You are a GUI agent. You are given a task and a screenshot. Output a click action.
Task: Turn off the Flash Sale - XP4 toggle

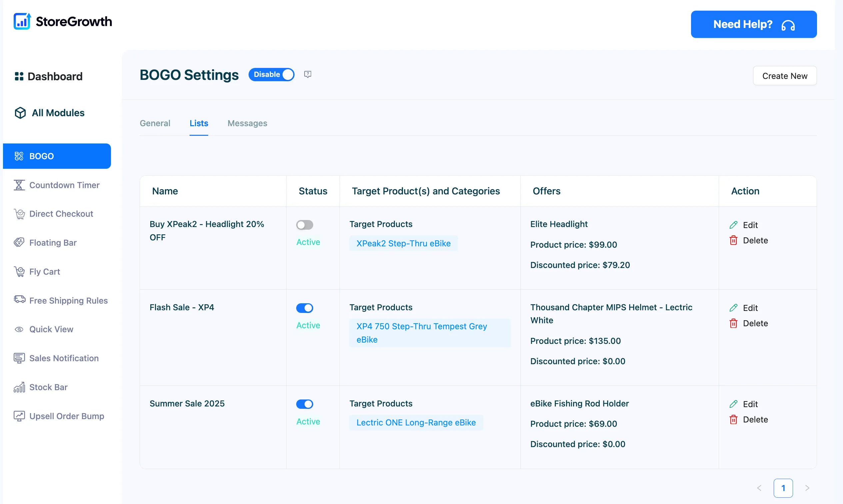(305, 308)
